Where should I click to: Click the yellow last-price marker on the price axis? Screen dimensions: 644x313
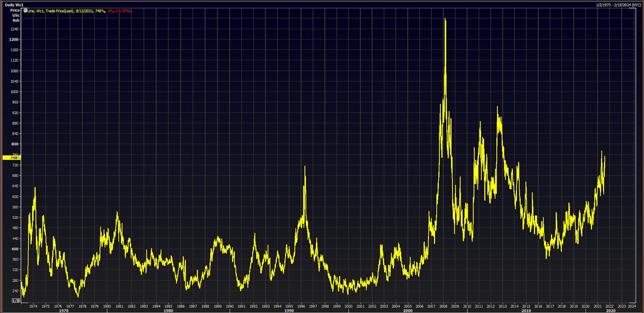point(11,158)
